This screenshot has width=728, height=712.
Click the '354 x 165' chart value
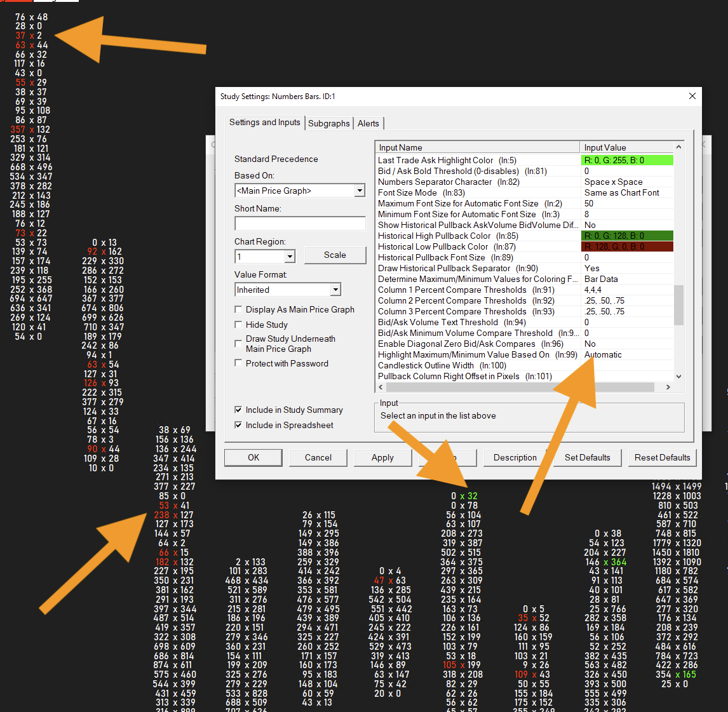pyautogui.click(x=675, y=675)
